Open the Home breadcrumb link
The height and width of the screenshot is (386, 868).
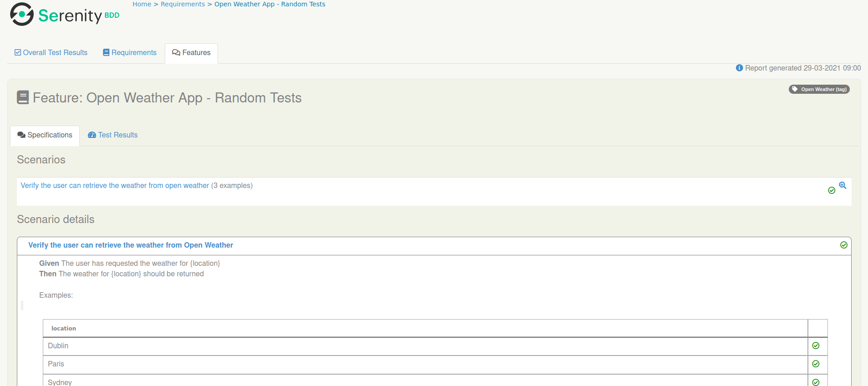click(142, 4)
